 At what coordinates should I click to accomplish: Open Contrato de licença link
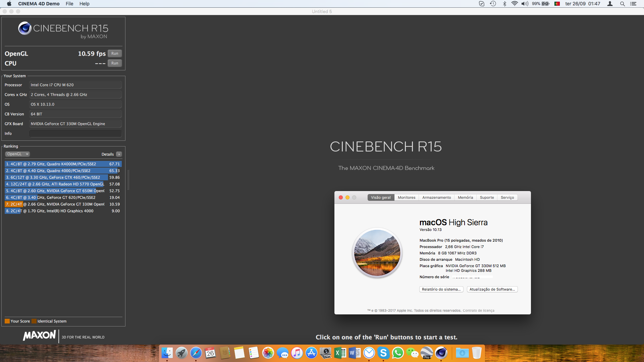tap(478, 310)
